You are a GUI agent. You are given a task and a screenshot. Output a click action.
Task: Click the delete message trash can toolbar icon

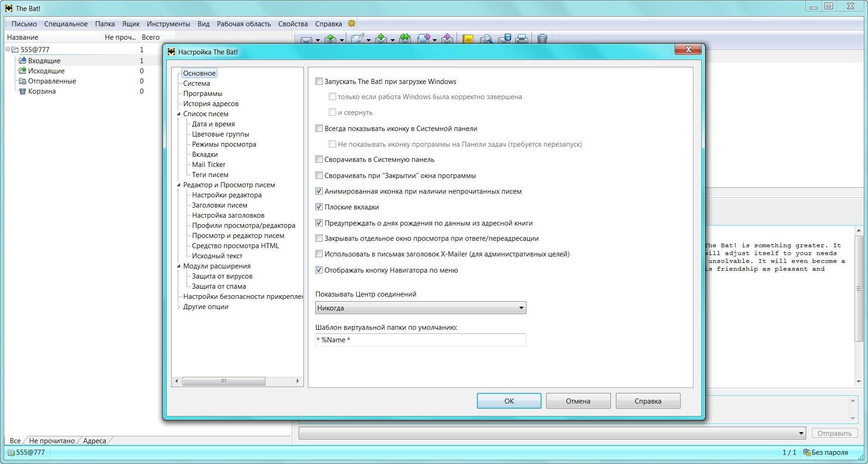(x=542, y=39)
